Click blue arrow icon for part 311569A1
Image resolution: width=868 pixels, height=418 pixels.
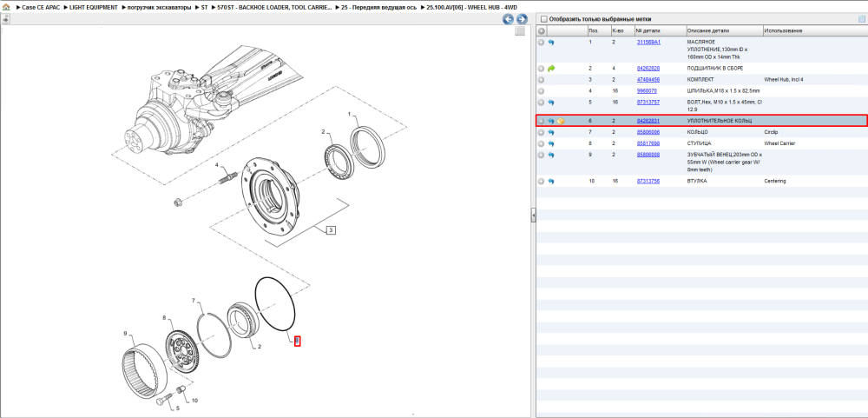coord(551,42)
